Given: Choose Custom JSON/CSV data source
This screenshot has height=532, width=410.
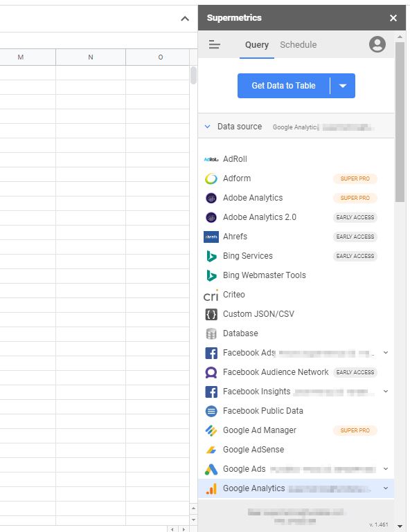Looking at the screenshot, I should click(x=296, y=314).
